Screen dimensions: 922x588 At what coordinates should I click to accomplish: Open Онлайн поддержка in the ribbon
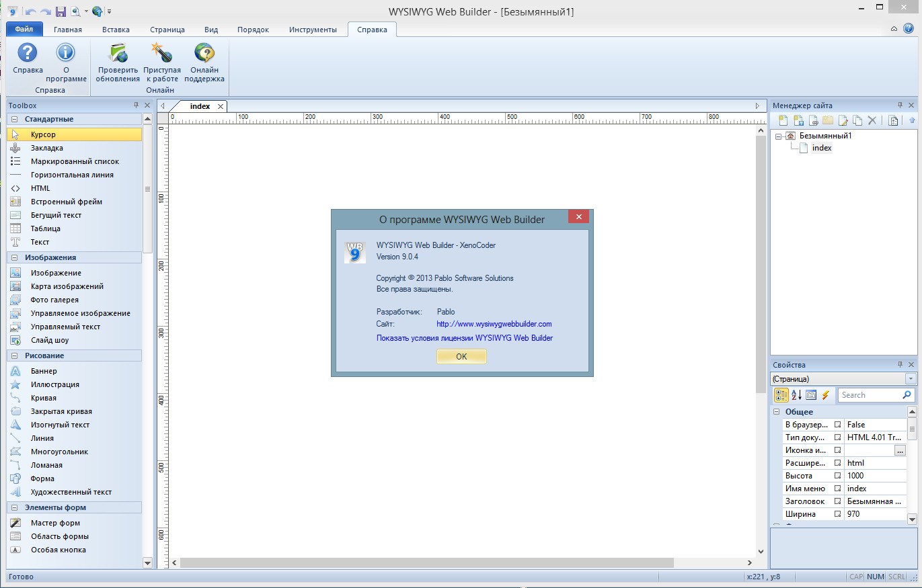click(204, 62)
